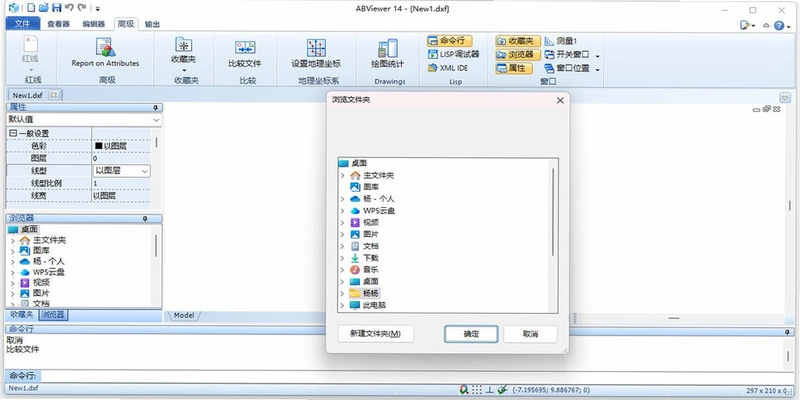Confirm with the 确定 button

(471, 334)
